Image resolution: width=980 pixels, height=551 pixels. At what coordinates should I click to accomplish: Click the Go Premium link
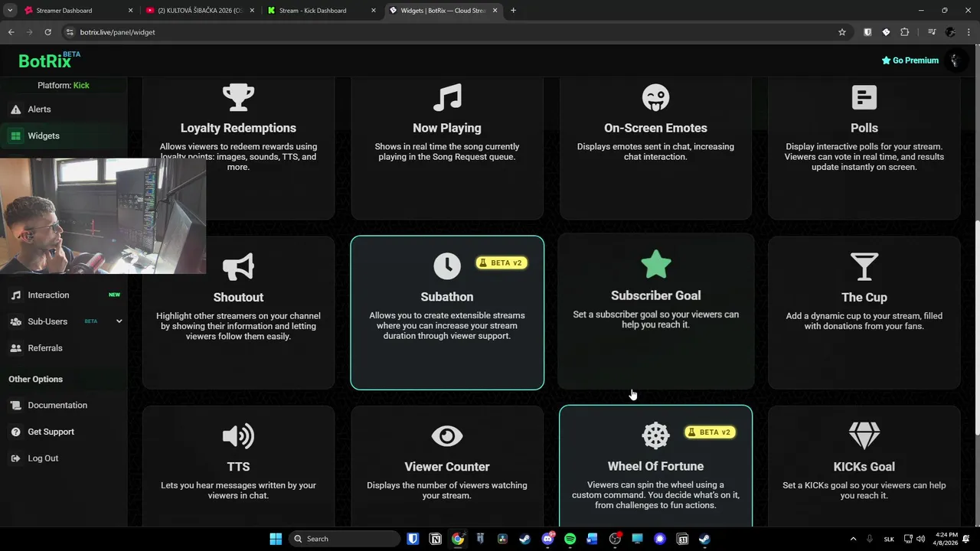click(x=910, y=60)
